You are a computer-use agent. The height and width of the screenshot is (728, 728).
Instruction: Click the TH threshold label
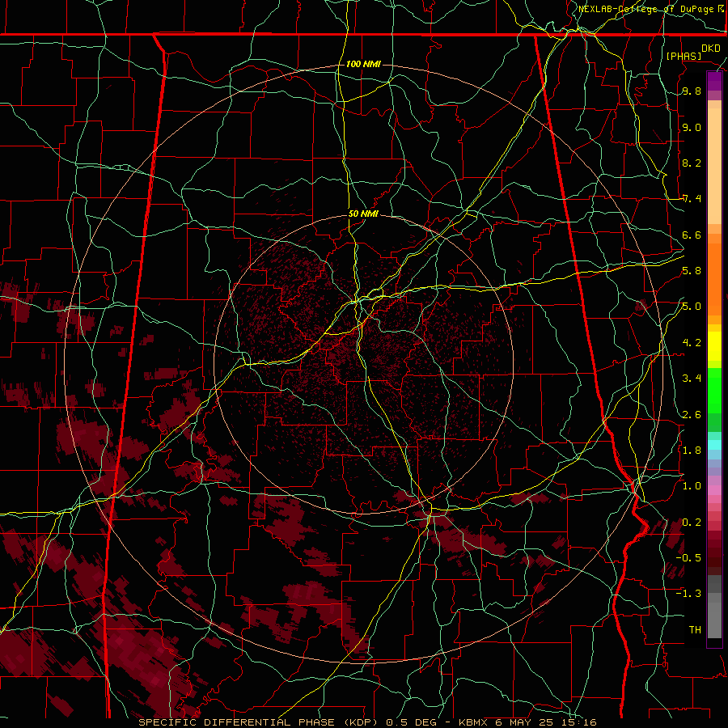click(x=695, y=629)
